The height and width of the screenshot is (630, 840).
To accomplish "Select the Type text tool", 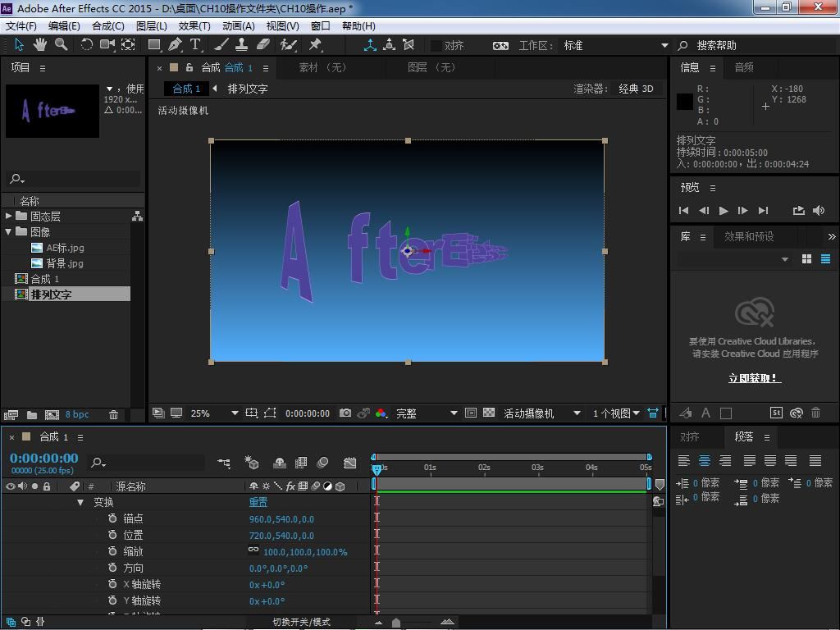I will (195, 45).
